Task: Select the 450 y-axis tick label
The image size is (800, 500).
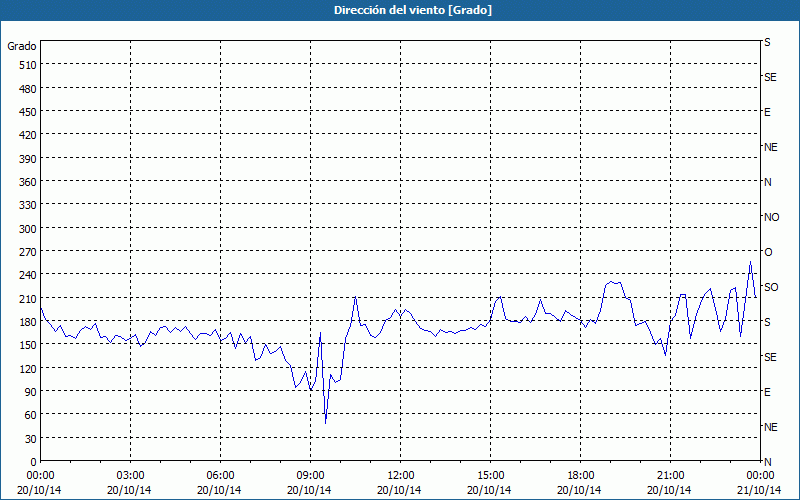Action: [28, 112]
